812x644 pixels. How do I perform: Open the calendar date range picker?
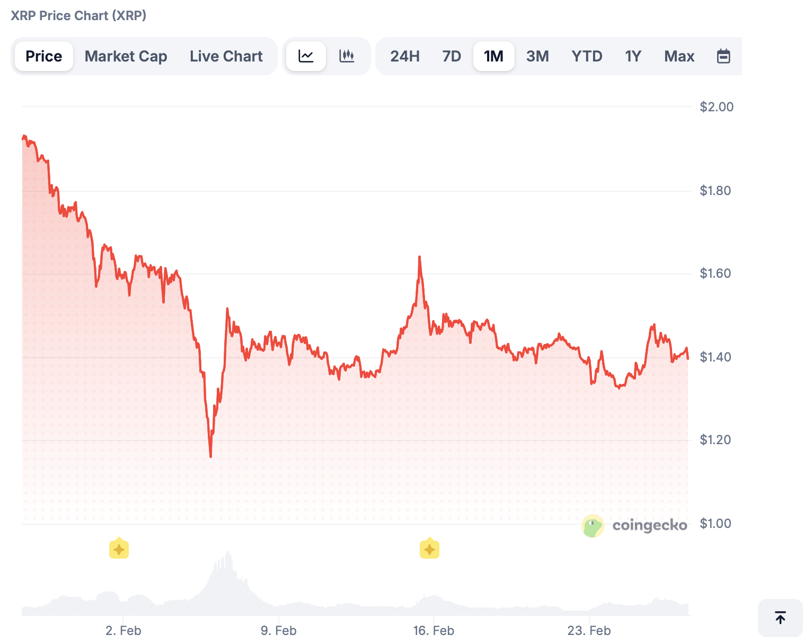pyautogui.click(x=724, y=56)
